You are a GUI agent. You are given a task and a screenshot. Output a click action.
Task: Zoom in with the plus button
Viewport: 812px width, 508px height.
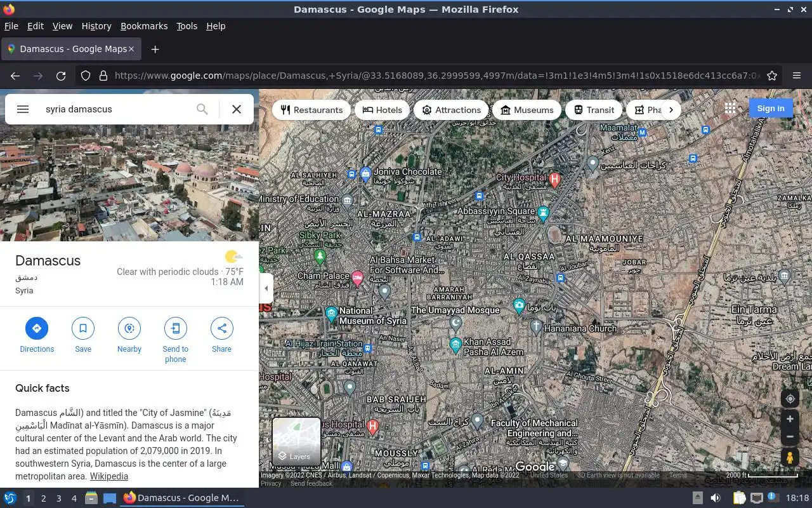point(790,419)
